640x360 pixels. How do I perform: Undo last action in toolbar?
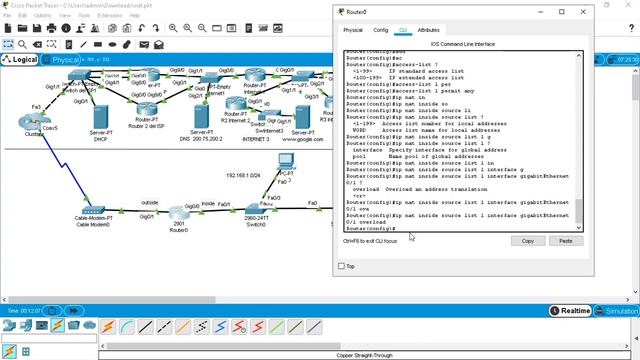pos(141,28)
